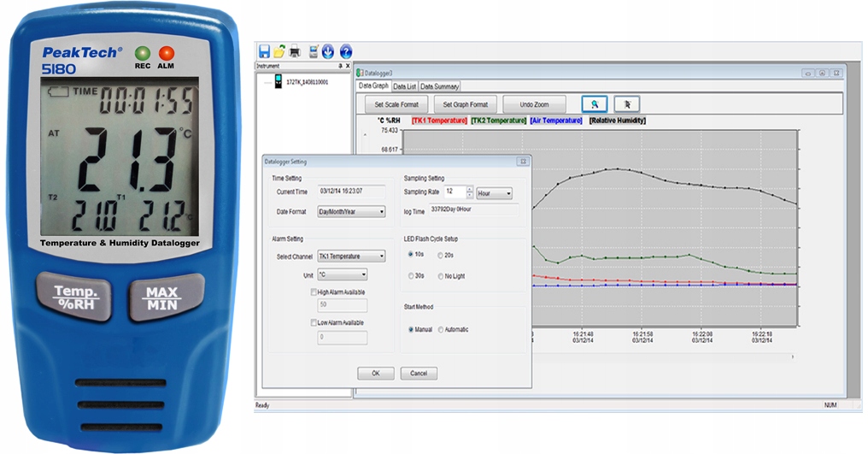868x454 pixels.
Task: Click the Set Graph Format button
Action: (465, 104)
